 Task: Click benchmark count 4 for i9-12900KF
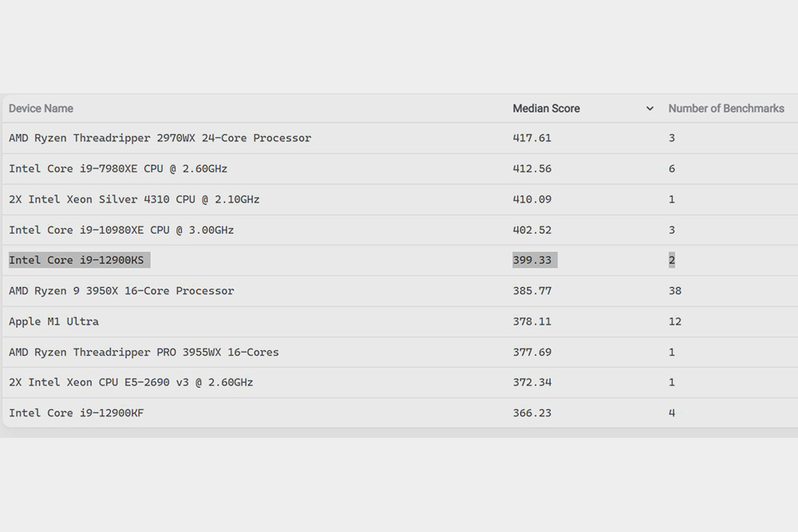click(x=672, y=412)
